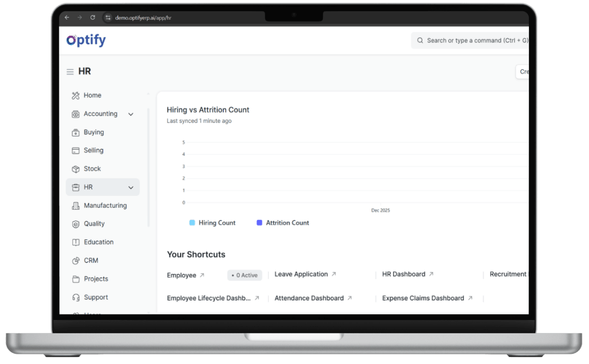This screenshot has height=364, width=589.
Task: Toggle Hiring Count legend series
Action: click(216, 223)
